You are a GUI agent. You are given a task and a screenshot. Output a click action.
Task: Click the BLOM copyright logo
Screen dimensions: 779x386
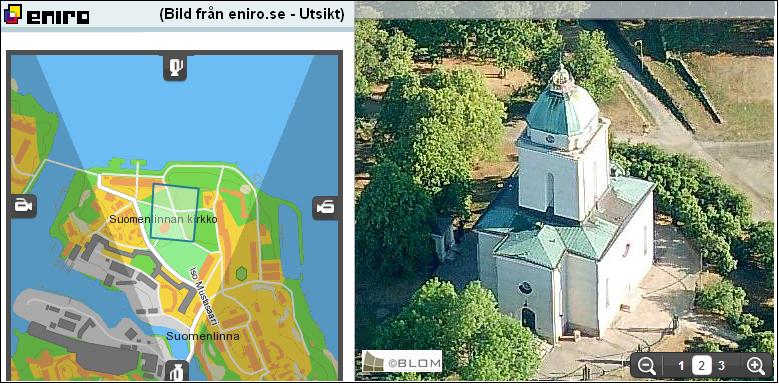pos(401,361)
